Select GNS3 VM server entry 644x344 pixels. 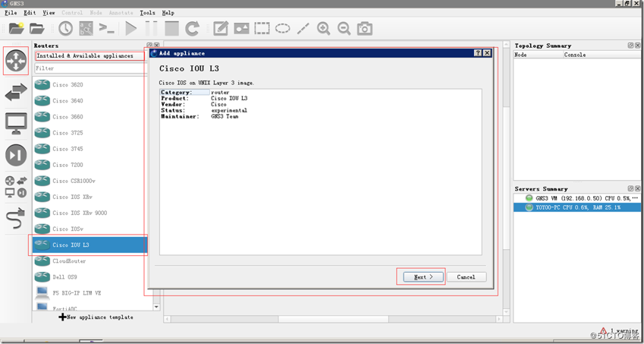(x=577, y=198)
